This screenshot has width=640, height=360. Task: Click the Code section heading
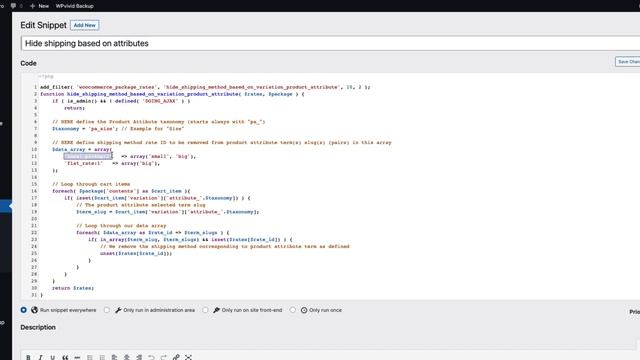29,63
